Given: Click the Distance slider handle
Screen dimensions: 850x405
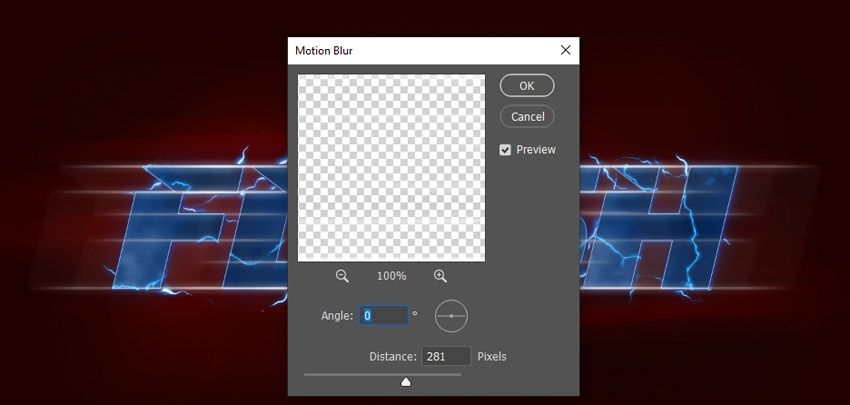Looking at the screenshot, I should [405, 382].
